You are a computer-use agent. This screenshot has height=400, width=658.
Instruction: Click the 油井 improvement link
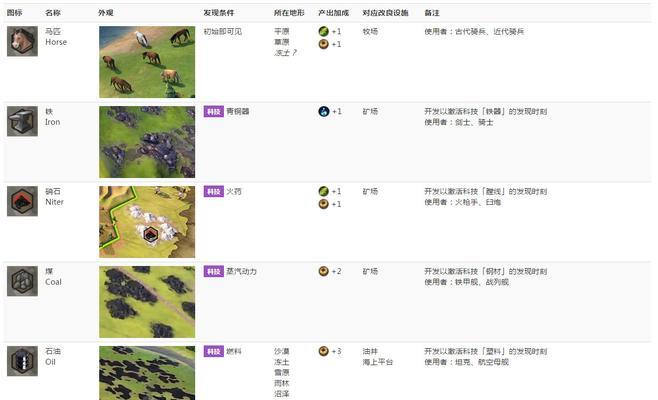(370, 352)
